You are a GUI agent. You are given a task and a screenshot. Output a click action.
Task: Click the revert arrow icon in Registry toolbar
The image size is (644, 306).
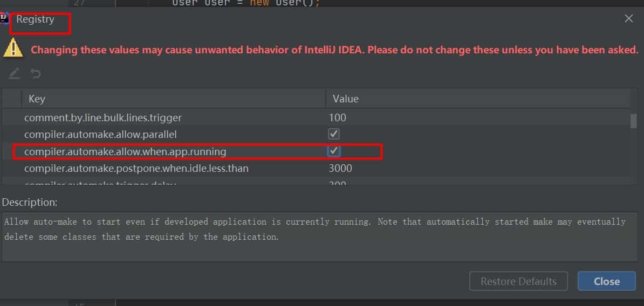point(35,73)
